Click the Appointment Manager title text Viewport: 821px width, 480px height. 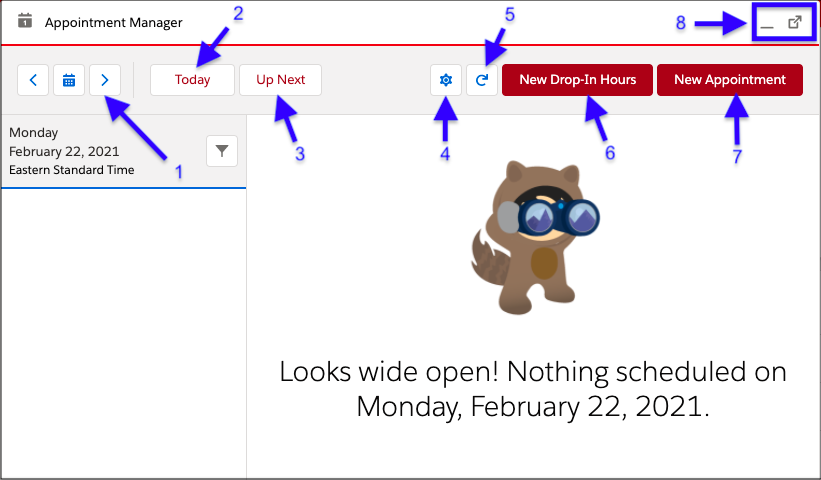pyautogui.click(x=114, y=23)
